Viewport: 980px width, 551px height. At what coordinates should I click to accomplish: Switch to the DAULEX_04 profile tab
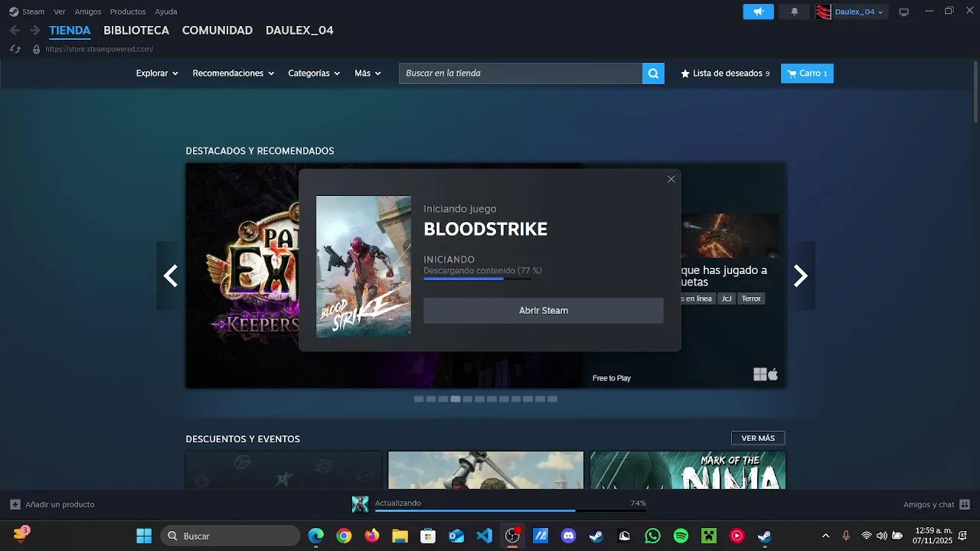(x=299, y=31)
